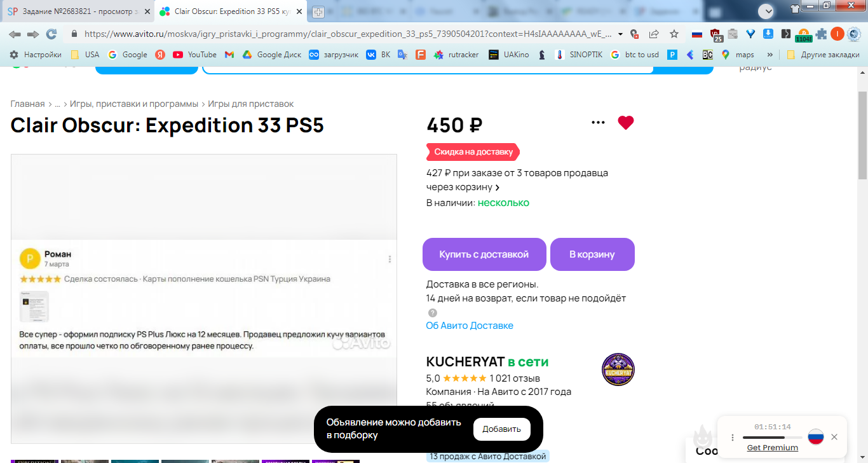Open the SINOPTIK weather bookmark
The height and width of the screenshot is (463, 868).
tap(579, 55)
